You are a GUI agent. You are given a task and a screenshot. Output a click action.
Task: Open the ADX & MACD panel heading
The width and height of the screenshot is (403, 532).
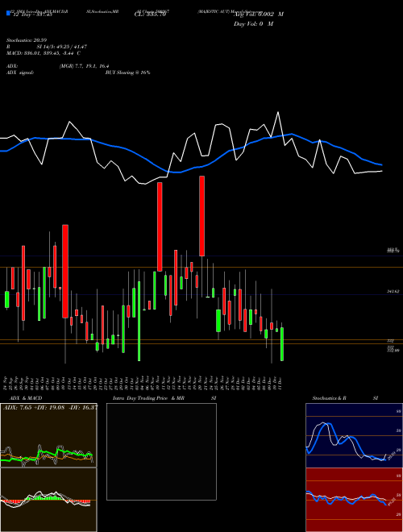(x=26, y=398)
